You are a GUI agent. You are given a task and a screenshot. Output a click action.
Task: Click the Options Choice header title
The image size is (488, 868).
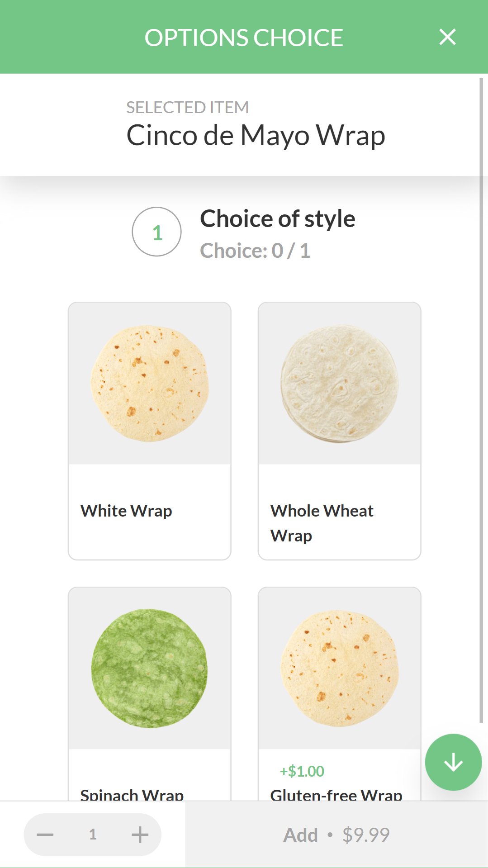244,38
